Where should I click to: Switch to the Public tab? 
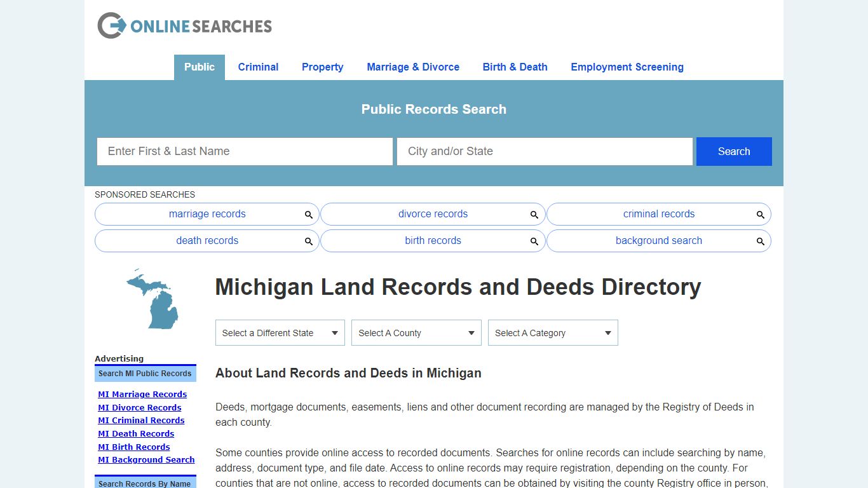(200, 67)
